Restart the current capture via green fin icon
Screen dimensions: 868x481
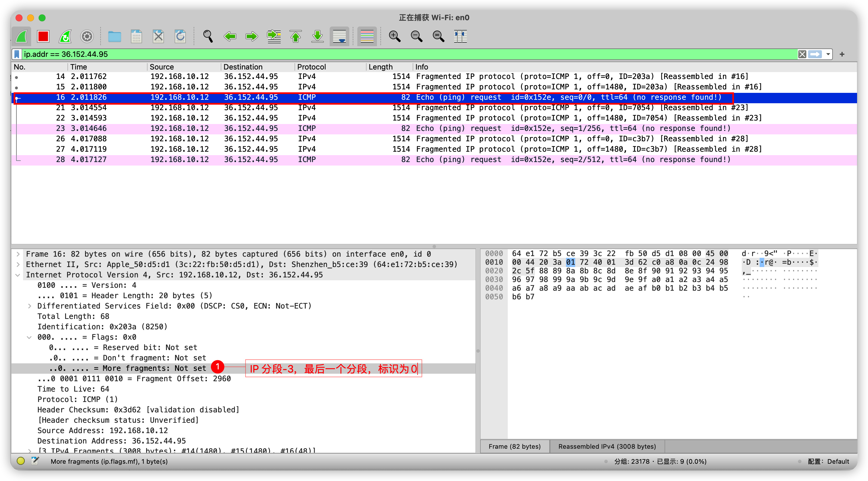click(x=65, y=36)
